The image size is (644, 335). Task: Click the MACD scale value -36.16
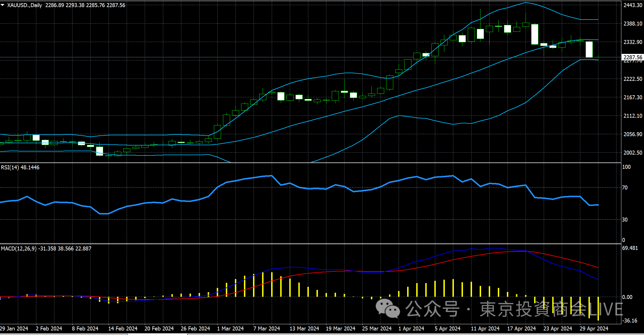pos(630,321)
